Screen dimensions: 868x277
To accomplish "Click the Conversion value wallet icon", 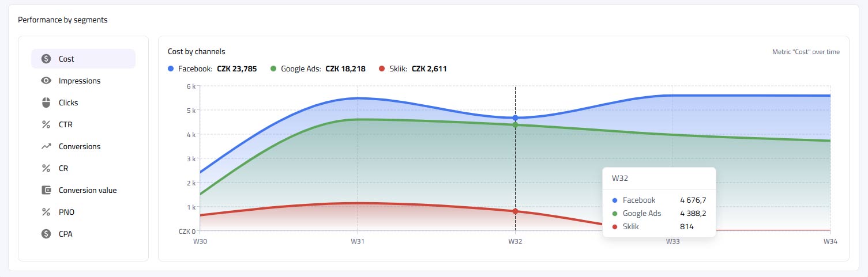I will [46, 190].
